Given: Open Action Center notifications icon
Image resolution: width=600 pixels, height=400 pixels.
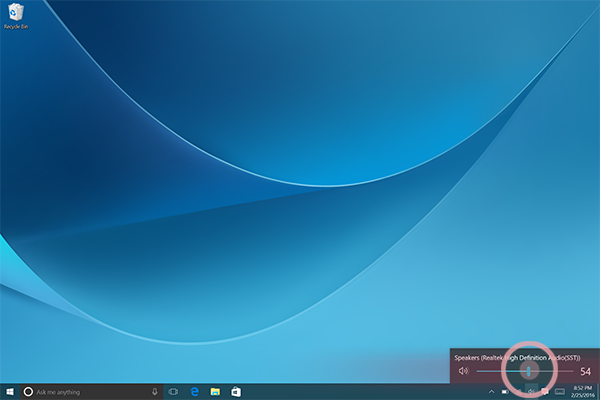Looking at the screenshot, I should [545, 392].
